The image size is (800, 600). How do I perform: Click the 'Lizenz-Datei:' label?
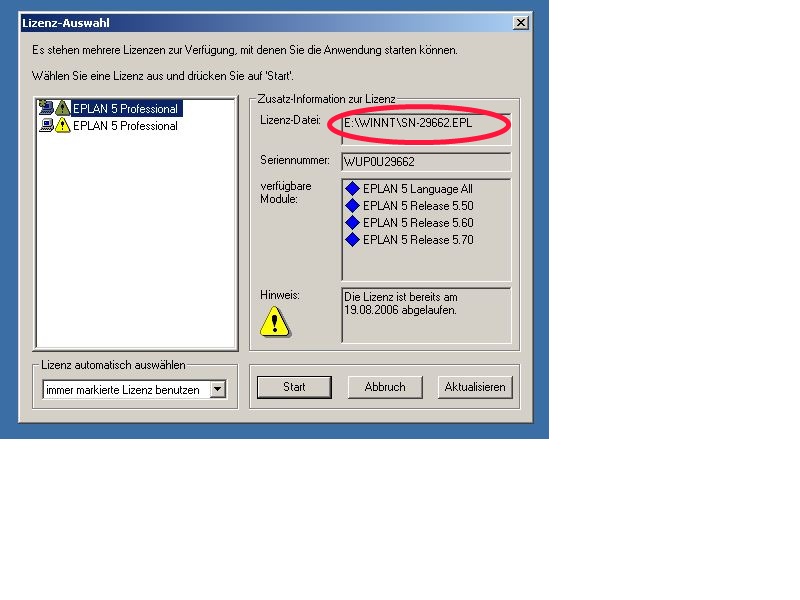(290, 120)
